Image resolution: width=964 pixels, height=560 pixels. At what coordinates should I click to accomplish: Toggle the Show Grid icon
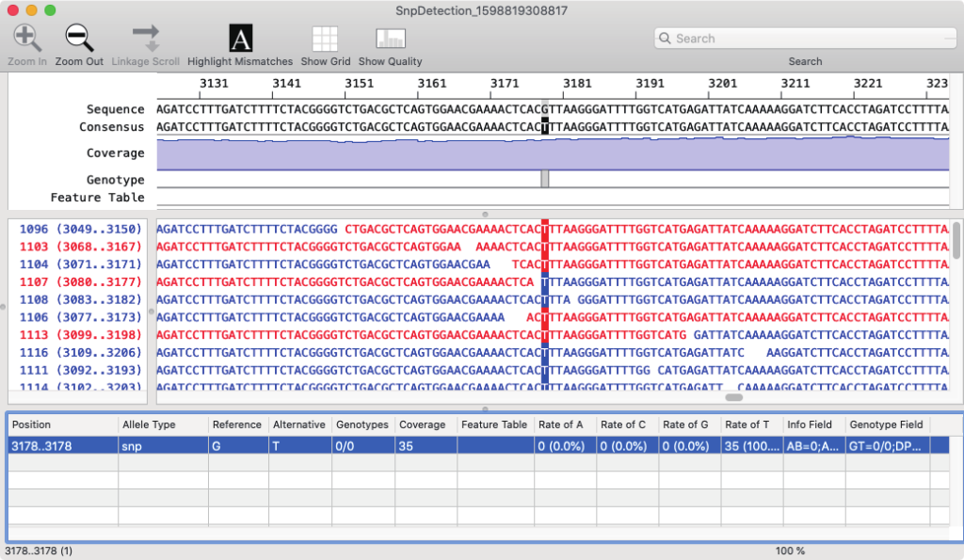[x=325, y=38]
